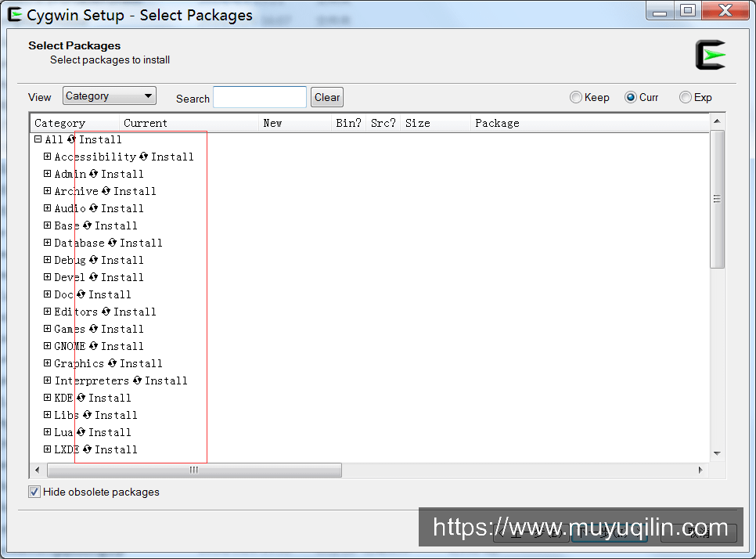
Task: Click the cycle icon in Games row
Action: [94, 329]
